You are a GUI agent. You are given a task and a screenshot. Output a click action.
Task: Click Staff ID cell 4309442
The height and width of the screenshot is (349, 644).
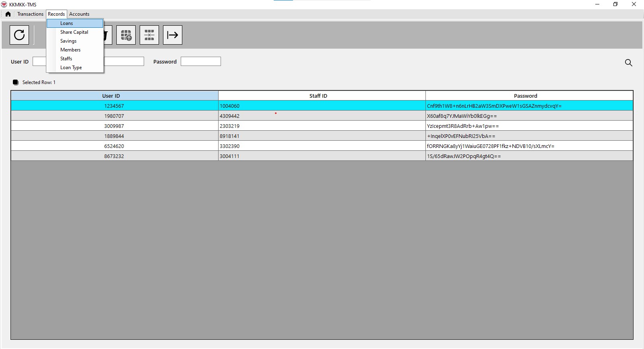point(322,116)
